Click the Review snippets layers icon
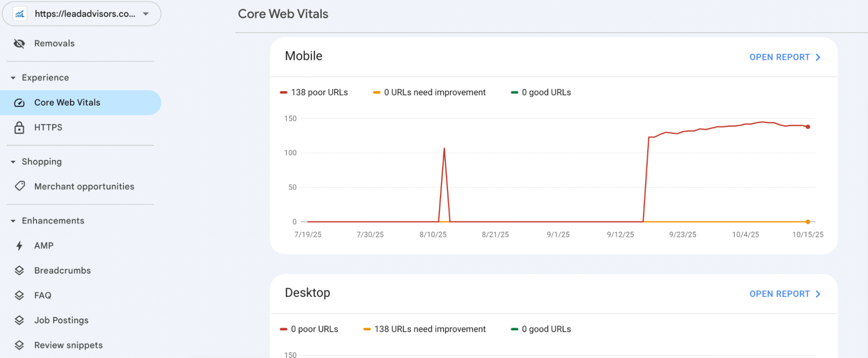868x358 pixels. 19,345
